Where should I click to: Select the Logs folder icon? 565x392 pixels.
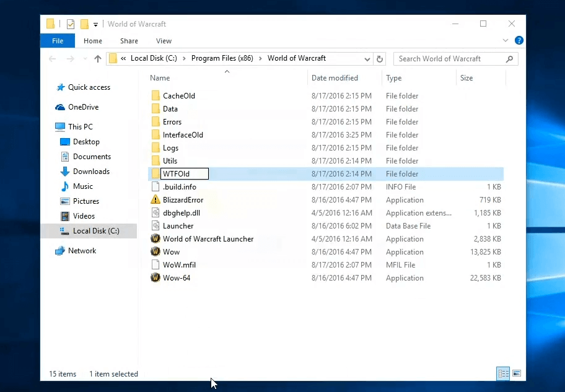click(x=155, y=148)
